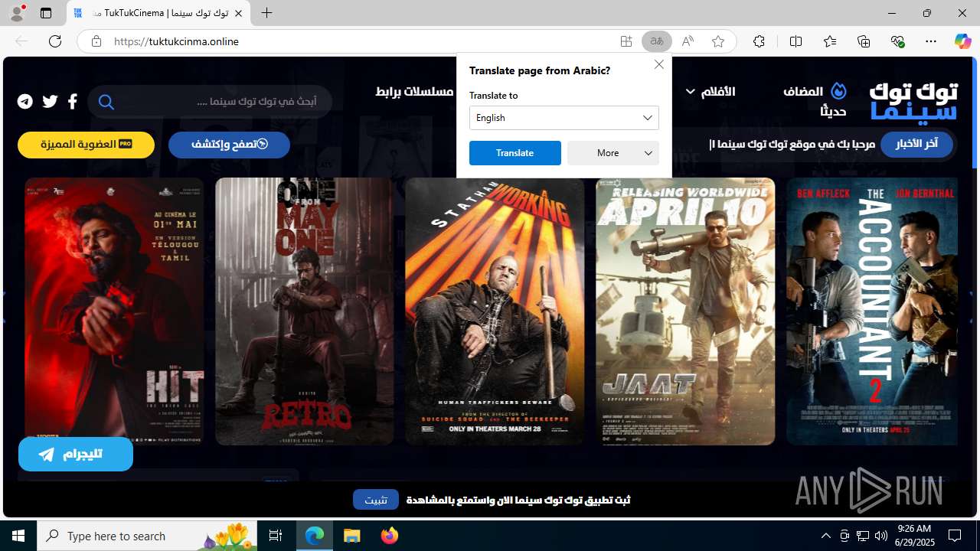Open the Working Man poster
This screenshot has width=980, height=551.
(x=495, y=311)
